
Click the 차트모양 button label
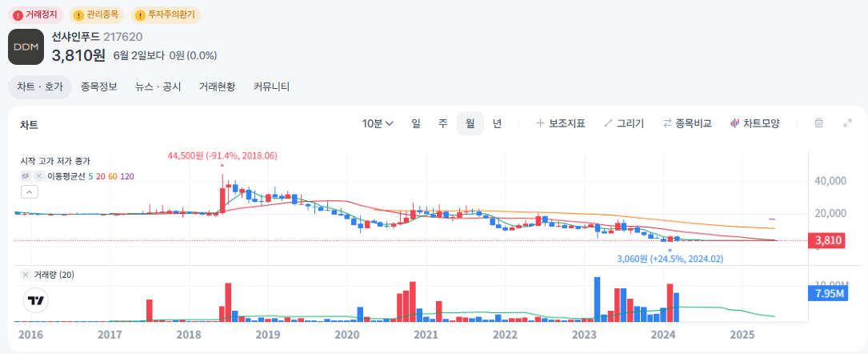[761, 123]
